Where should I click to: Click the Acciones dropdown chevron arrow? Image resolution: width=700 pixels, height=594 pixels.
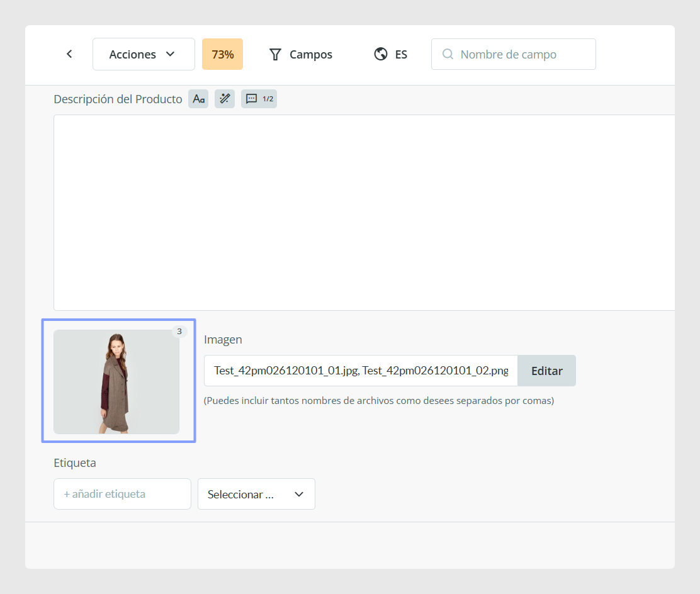click(x=170, y=54)
